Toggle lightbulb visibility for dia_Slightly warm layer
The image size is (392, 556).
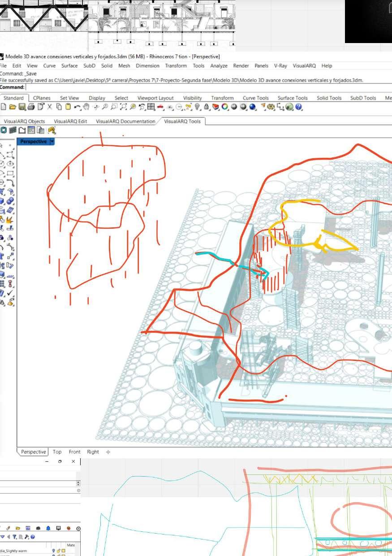[x=53, y=551]
